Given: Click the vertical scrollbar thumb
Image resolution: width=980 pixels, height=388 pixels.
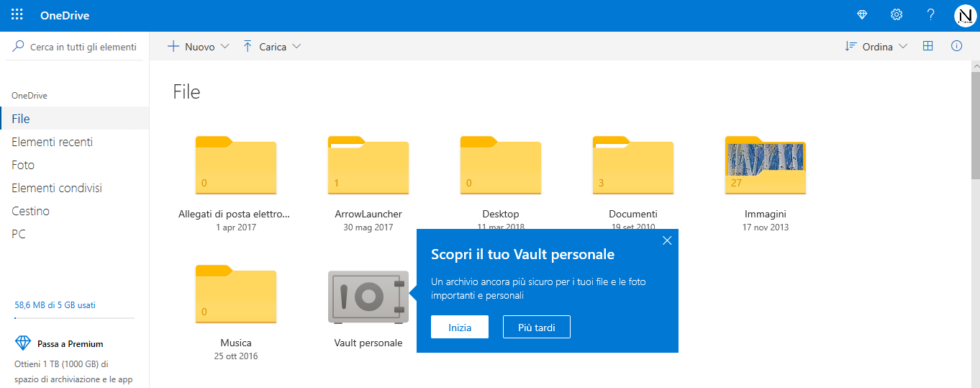Looking at the screenshot, I should pyautogui.click(x=976, y=124).
